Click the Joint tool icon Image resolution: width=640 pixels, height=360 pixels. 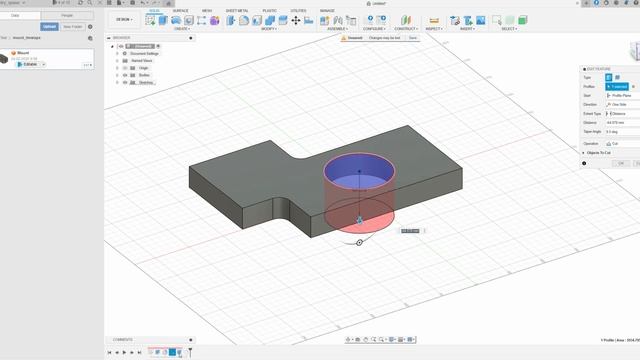pyautogui.click(x=338, y=20)
